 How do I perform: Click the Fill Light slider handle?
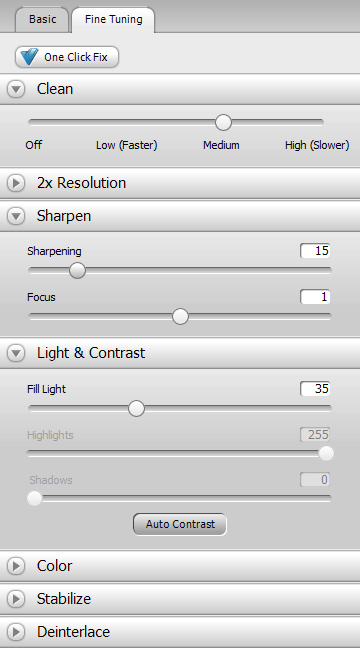(136, 408)
